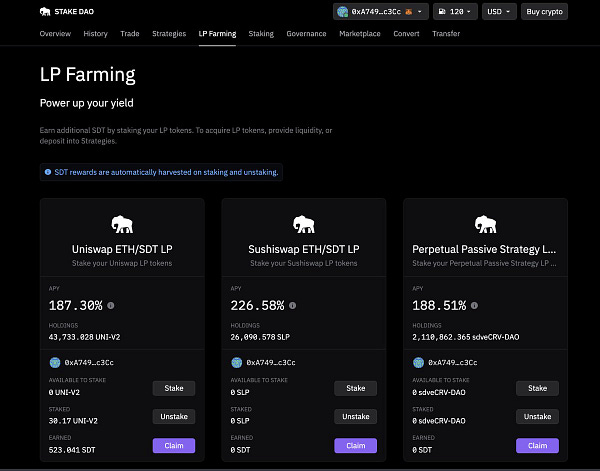600x471 pixels.
Task: Open the Convert tab
Action: coord(406,34)
